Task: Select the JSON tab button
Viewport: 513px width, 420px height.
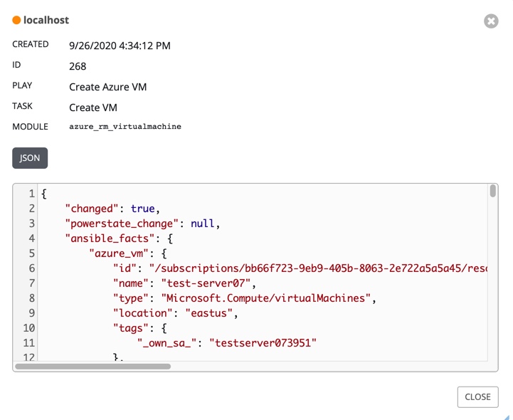Action: 30,158
